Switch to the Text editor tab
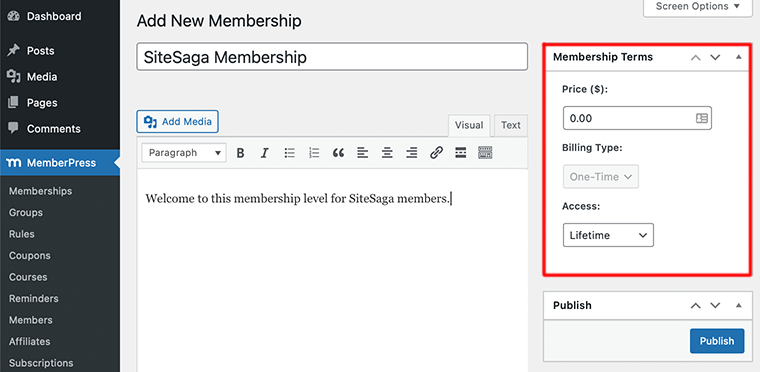This screenshot has width=760, height=372. (x=510, y=125)
